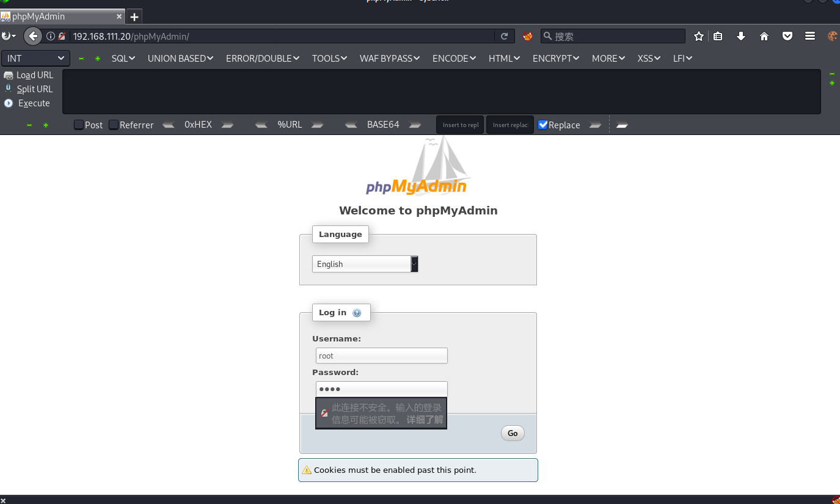This screenshot has width=840, height=504.
Task: Focus the Username field containing root
Action: point(382,356)
